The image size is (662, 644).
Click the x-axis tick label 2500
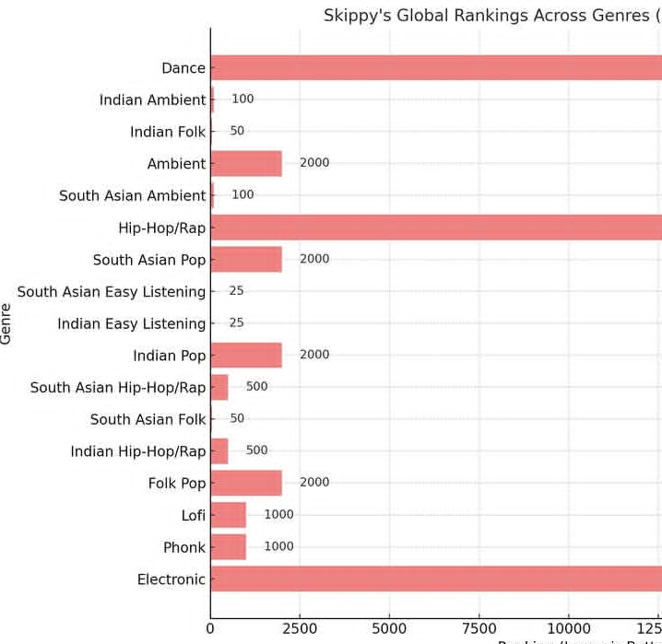[300, 629]
